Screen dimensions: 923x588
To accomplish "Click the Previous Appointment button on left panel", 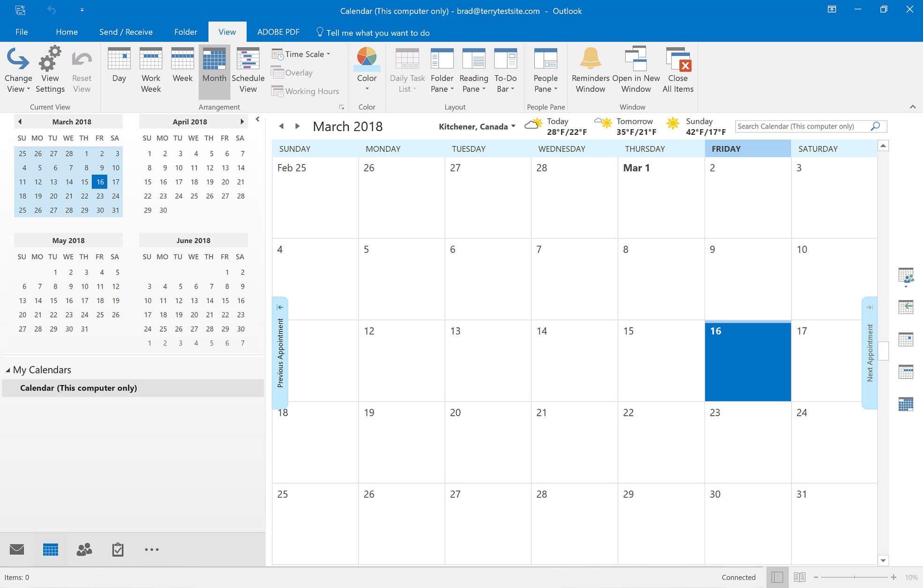I will click(280, 346).
